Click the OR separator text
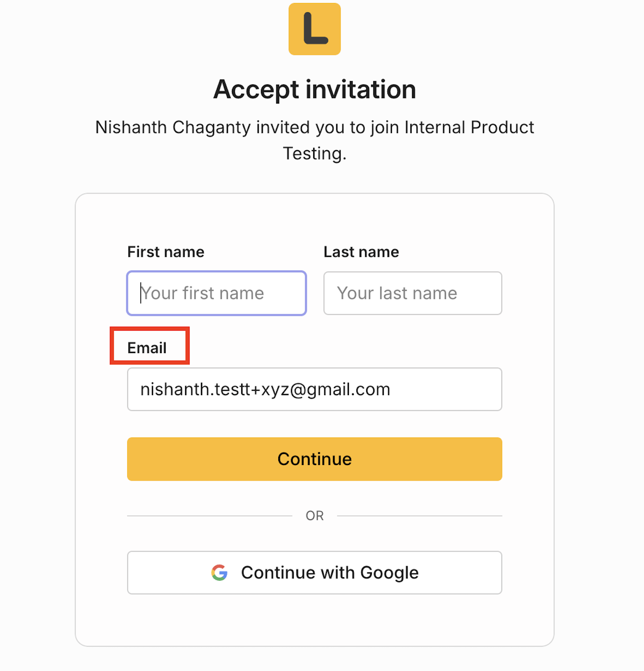 click(314, 515)
